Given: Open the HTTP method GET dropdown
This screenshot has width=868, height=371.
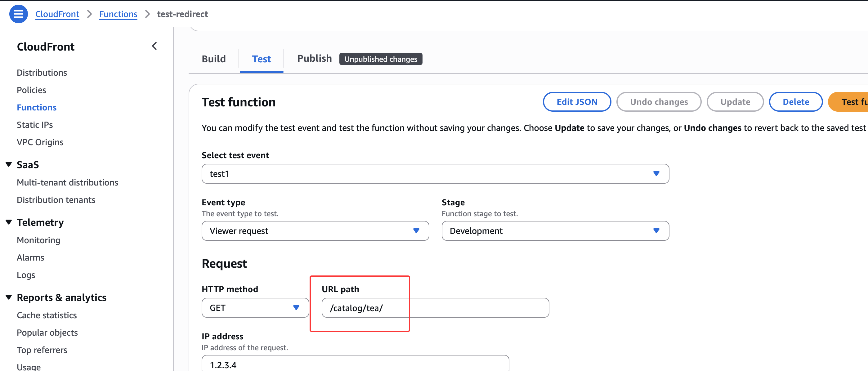Looking at the screenshot, I should (x=255, y=308).
